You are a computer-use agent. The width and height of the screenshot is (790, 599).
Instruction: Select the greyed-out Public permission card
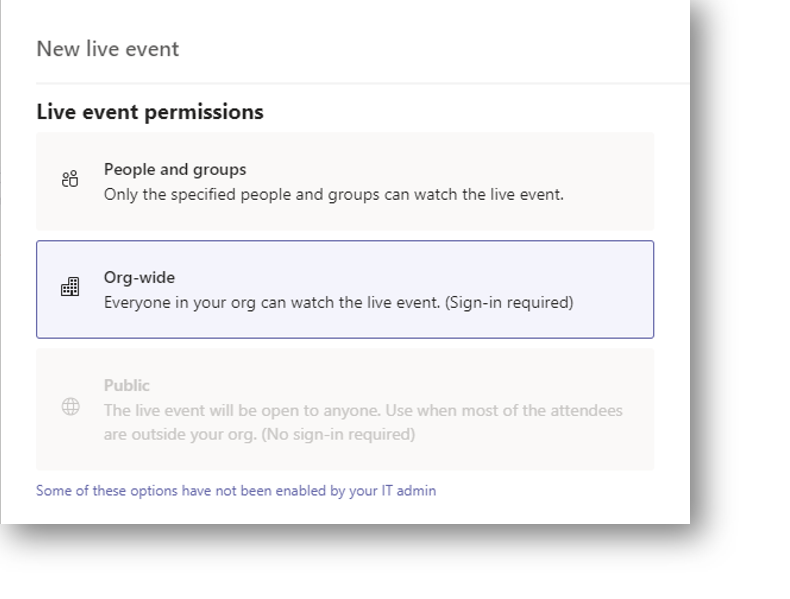click(x=345, y=409)
